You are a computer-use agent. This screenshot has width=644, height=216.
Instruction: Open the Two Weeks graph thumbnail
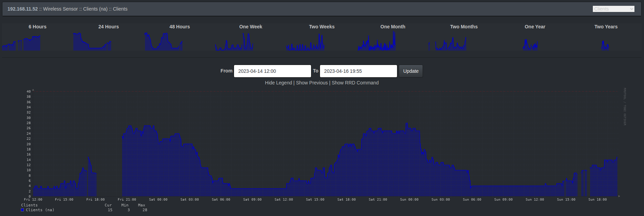(x=306, y=42)
